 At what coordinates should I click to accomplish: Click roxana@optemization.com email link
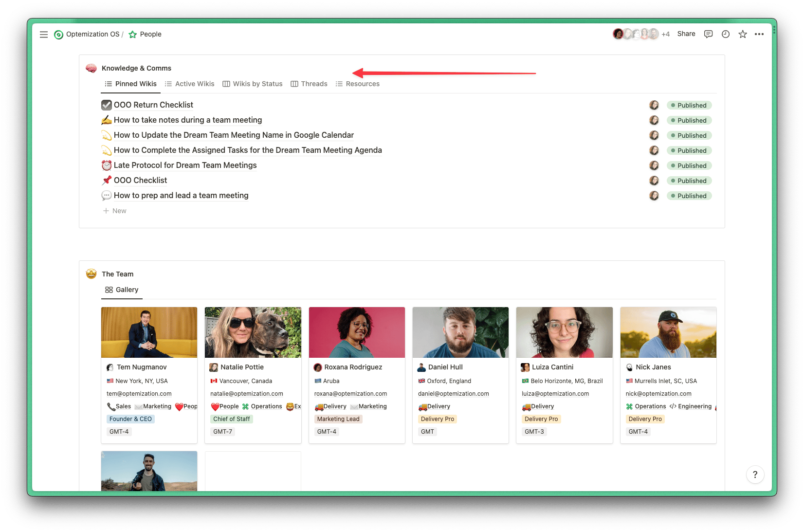point(350,394)
